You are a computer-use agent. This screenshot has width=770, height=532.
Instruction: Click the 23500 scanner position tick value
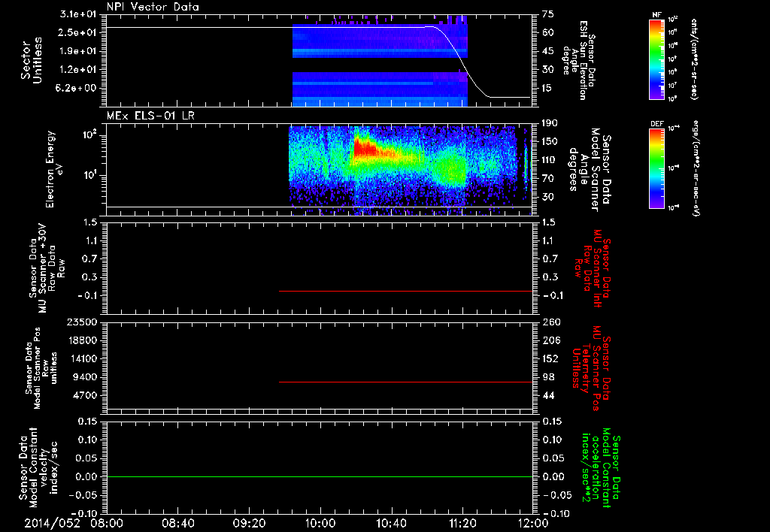point(81,322)
